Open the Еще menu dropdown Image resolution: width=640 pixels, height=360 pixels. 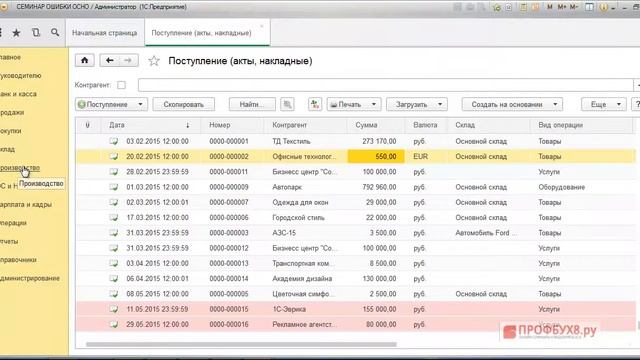pos(603,104)
